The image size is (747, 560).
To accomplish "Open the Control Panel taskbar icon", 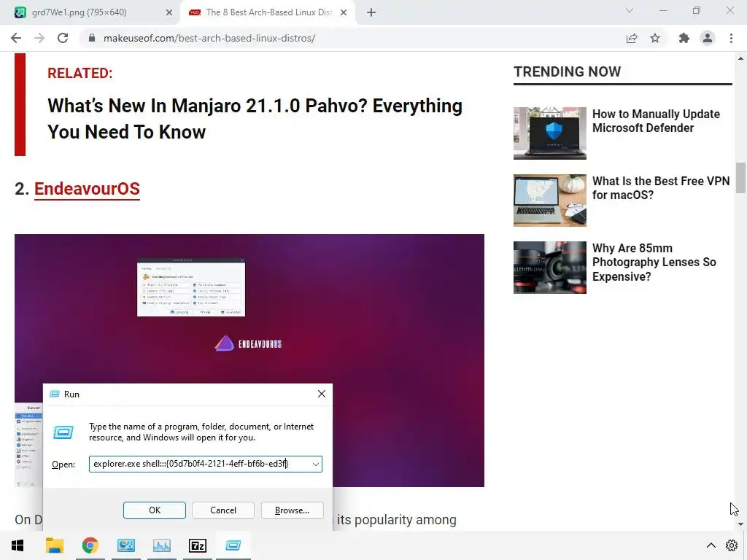I will [125, 545].
